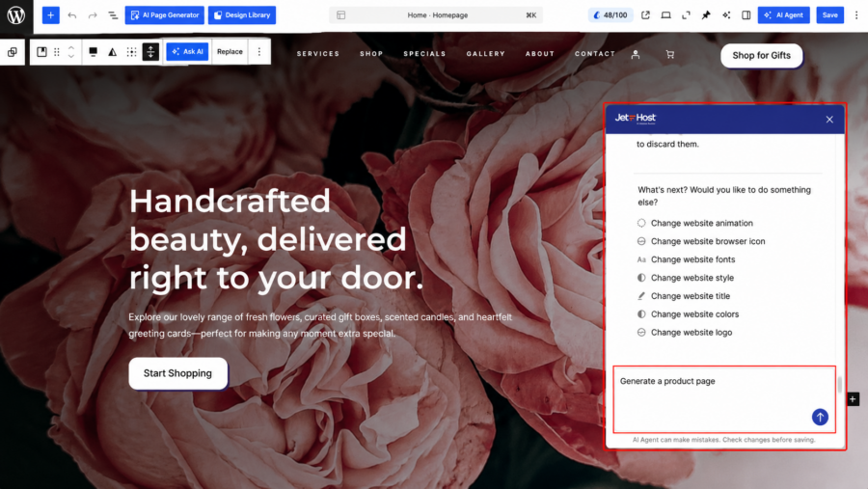Choose Change website logo
This screenshot has height=489, width=868.
click(x=684, y=333)
